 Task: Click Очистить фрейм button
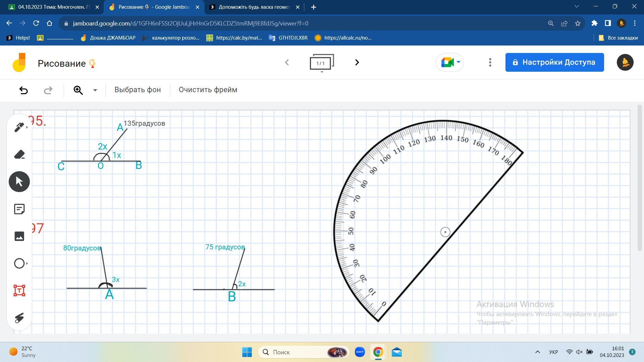208,90
